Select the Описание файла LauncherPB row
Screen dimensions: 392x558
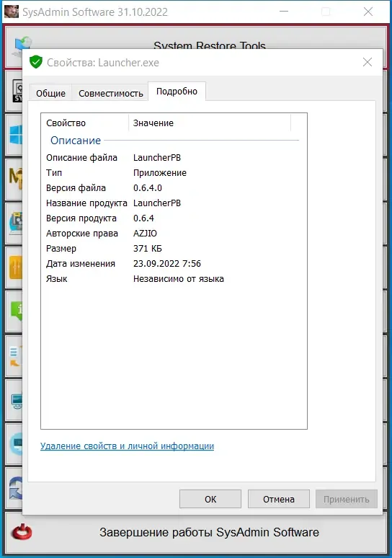click(x=172, y=158)
